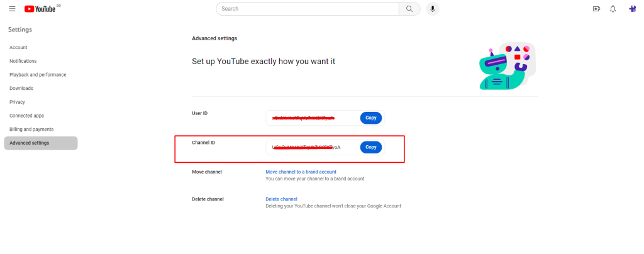Focus the Search input field

click(308, 9)
